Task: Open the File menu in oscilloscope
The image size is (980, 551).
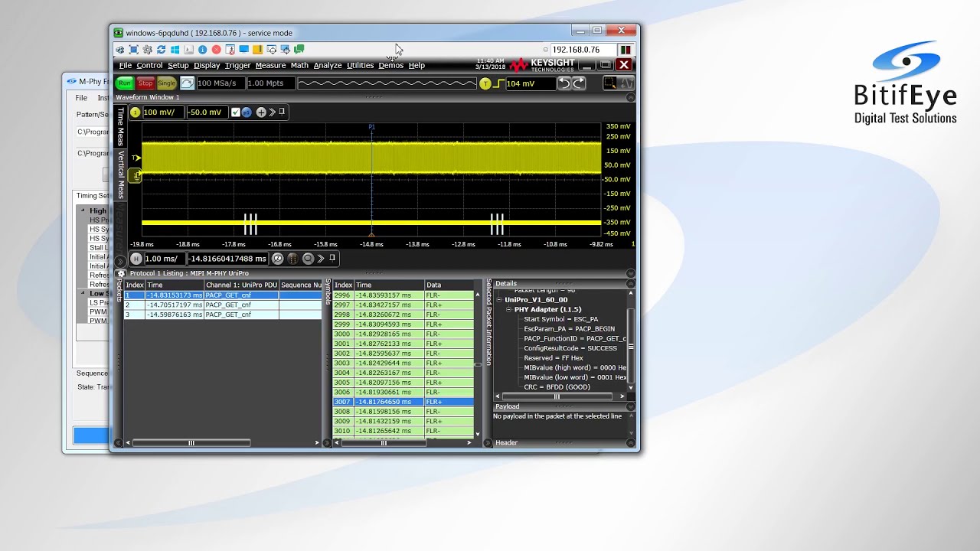Action: (x=126, y=65)
